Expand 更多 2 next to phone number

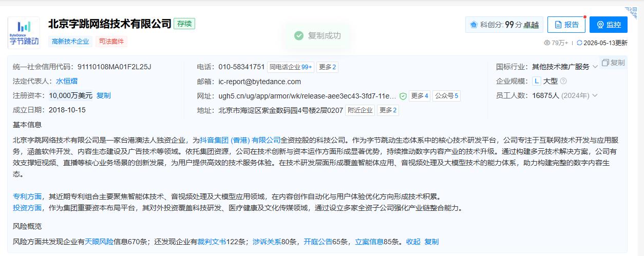[x=327, y=67]
